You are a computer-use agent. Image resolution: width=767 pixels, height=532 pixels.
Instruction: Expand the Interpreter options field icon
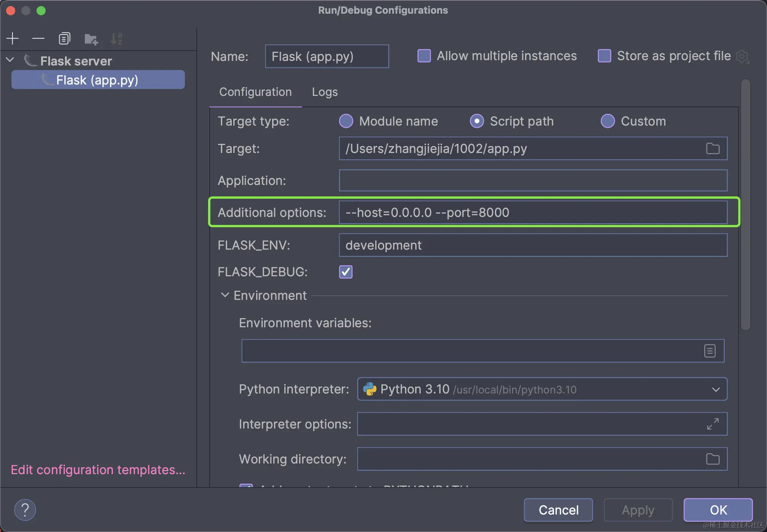[713, 424]
